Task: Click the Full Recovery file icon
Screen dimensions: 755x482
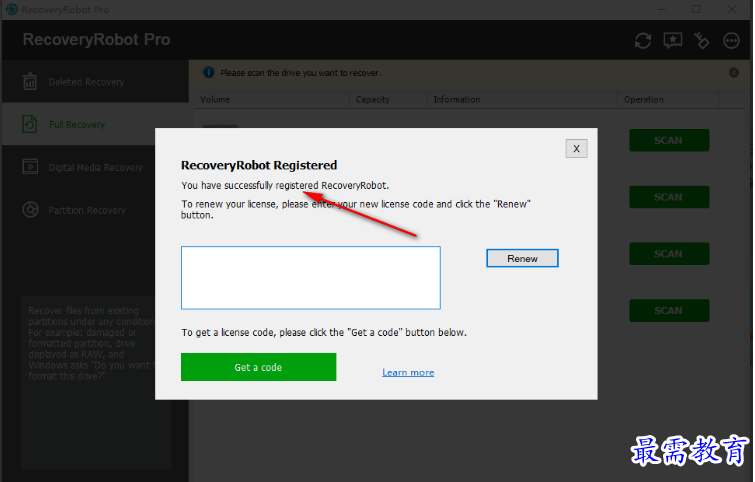Action: (30, 124)
